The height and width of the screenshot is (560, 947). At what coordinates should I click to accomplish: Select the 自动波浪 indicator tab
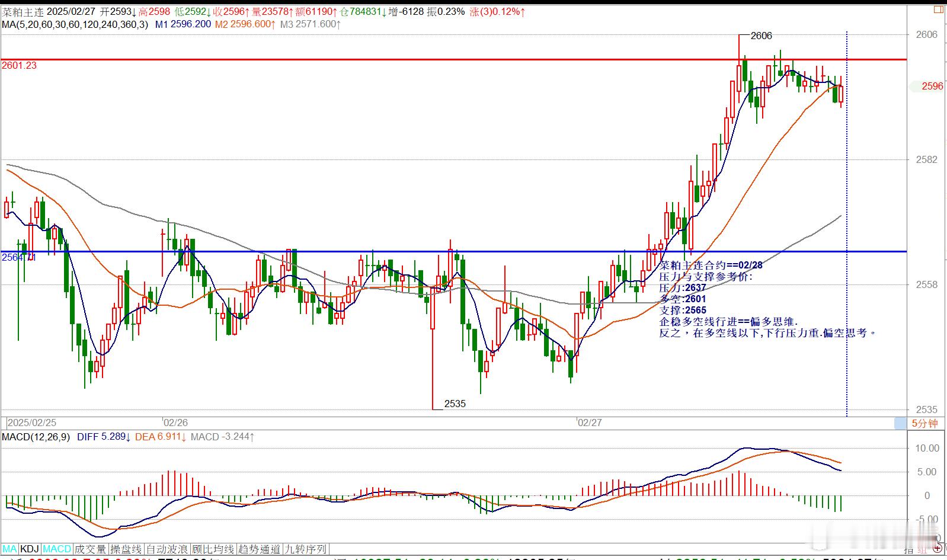[x=167, y=549]
